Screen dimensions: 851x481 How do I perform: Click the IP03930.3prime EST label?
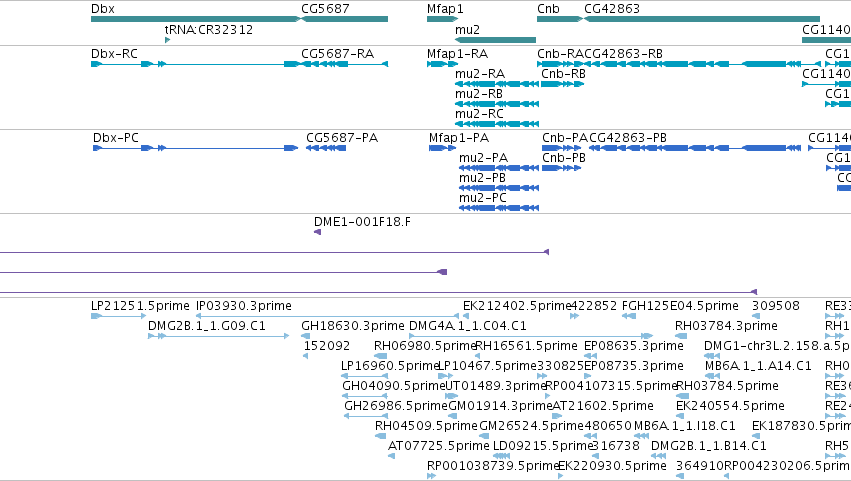[244, 306]
